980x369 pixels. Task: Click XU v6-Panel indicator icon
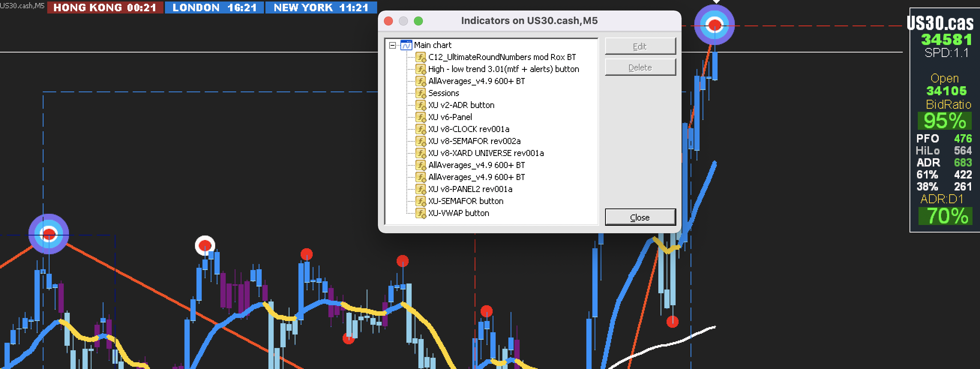tap(420, 117)
